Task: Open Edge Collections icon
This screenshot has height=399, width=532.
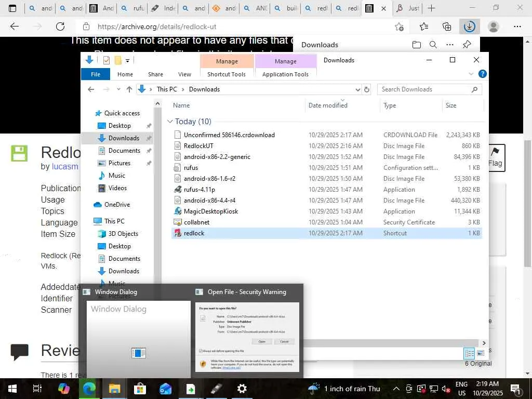Action: 447,26
